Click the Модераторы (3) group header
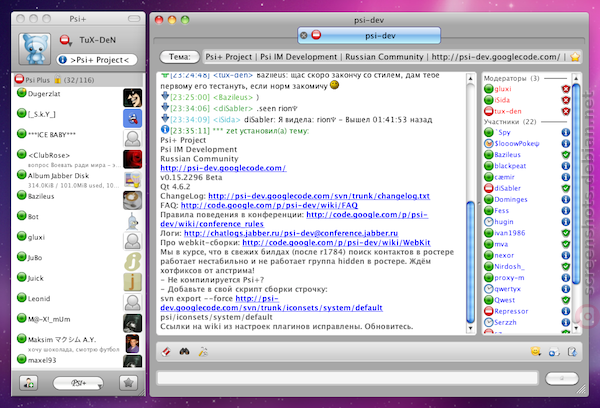600x408 pixels. click(527, 78)
